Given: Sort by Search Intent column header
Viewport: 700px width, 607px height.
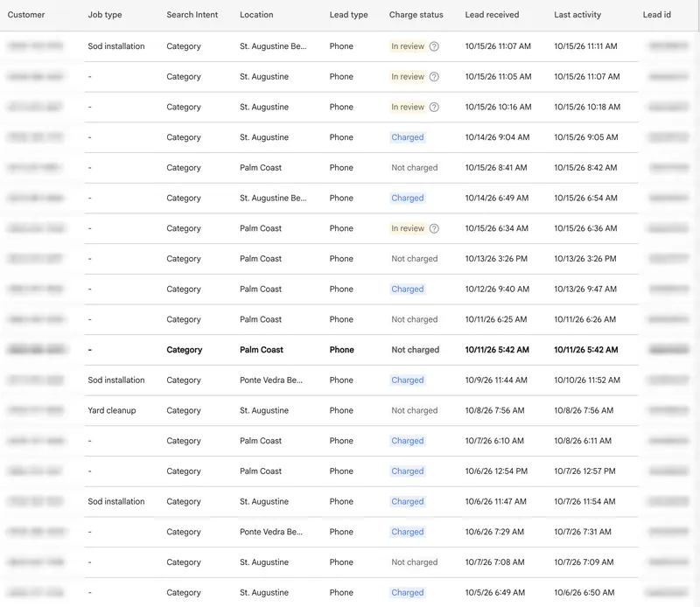Looking at the screenshot, I should point(192,15).
